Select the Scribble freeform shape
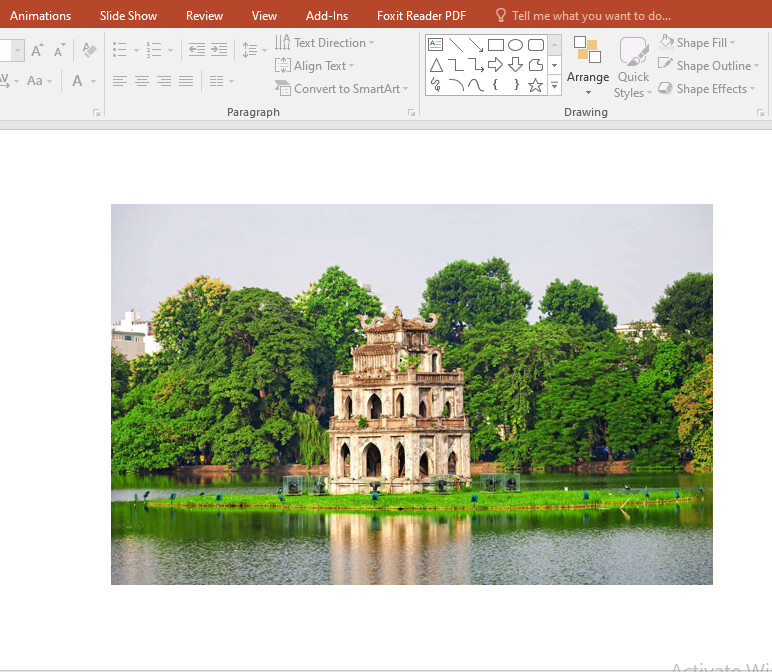The image size is (772, 672). coord(436,85)
